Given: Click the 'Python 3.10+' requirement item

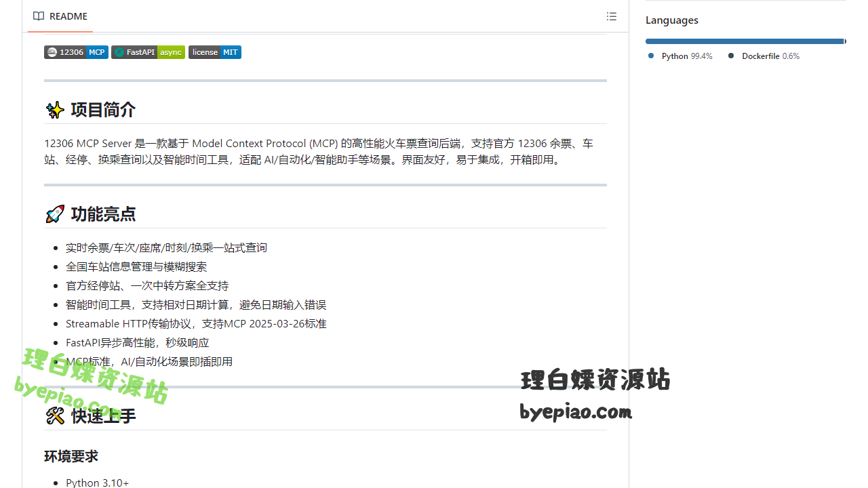Looking at the screenshot, I should tap(97, 483).
